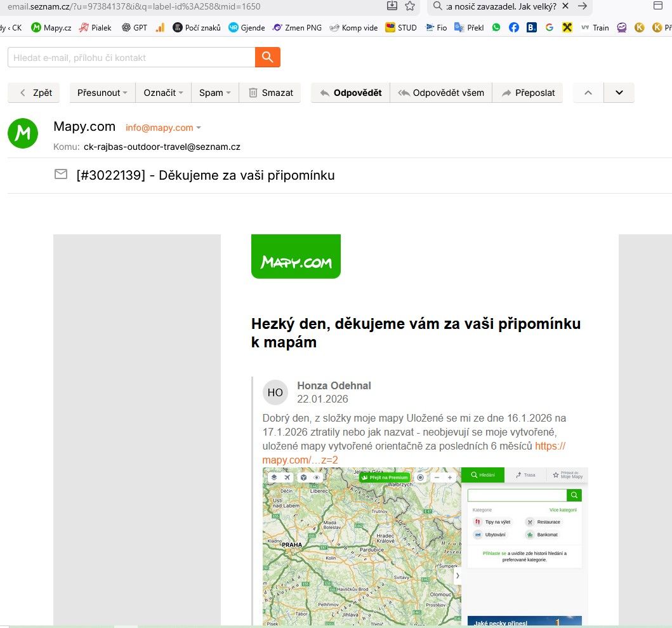Click the envelope unread icon by subject
The height and width of the screenshot is (628, 672).
tap(61, 175)
